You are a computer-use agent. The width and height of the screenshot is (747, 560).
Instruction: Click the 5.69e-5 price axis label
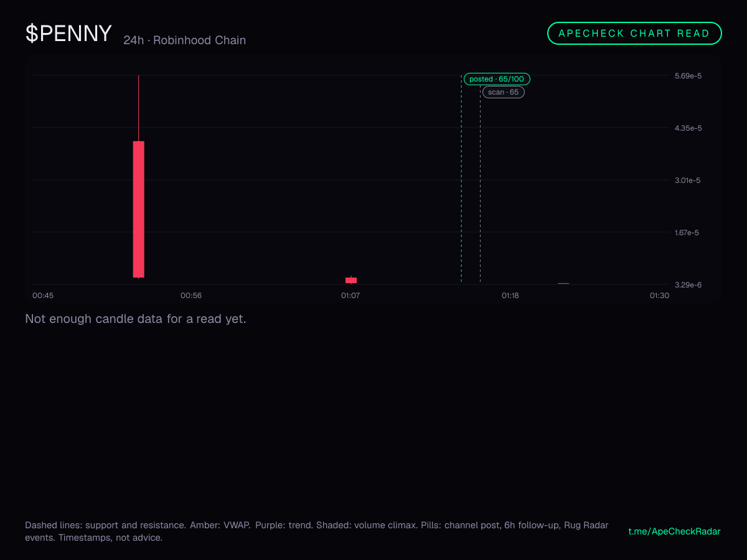tap(688, 76)
